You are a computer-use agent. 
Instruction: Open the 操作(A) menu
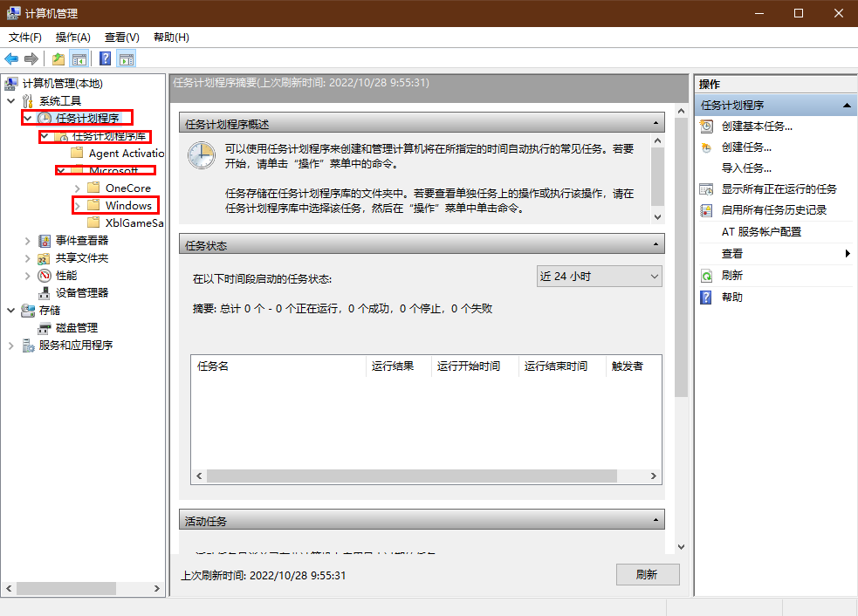click(x=72, y=38)
